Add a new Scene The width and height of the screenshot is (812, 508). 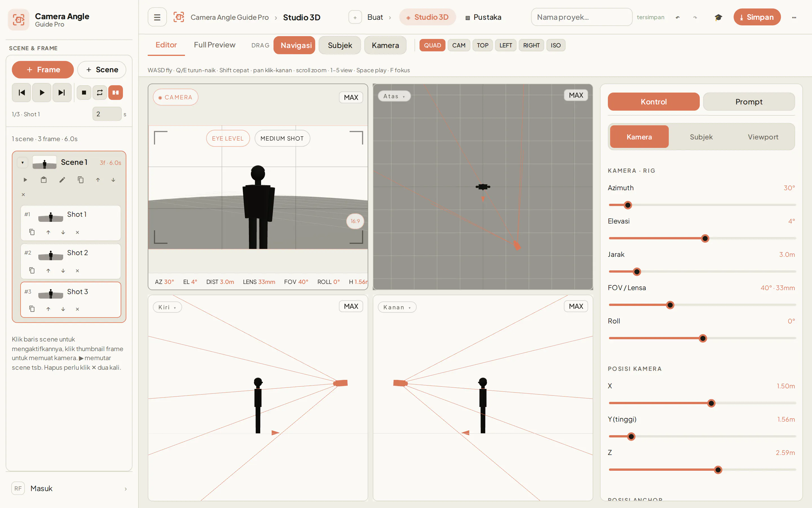tap(102, 69)
